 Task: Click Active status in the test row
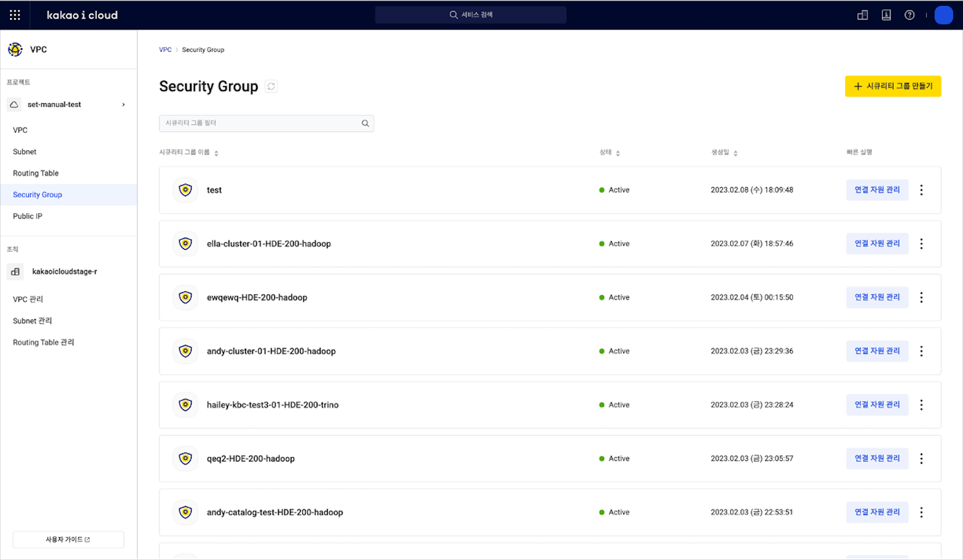tap(614, 190)
